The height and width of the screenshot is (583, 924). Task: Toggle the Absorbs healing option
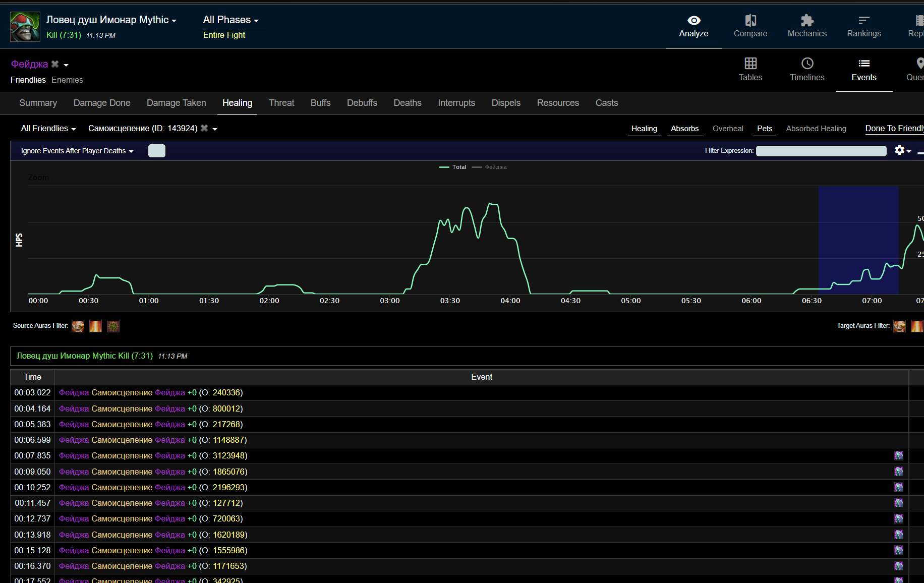684,129
